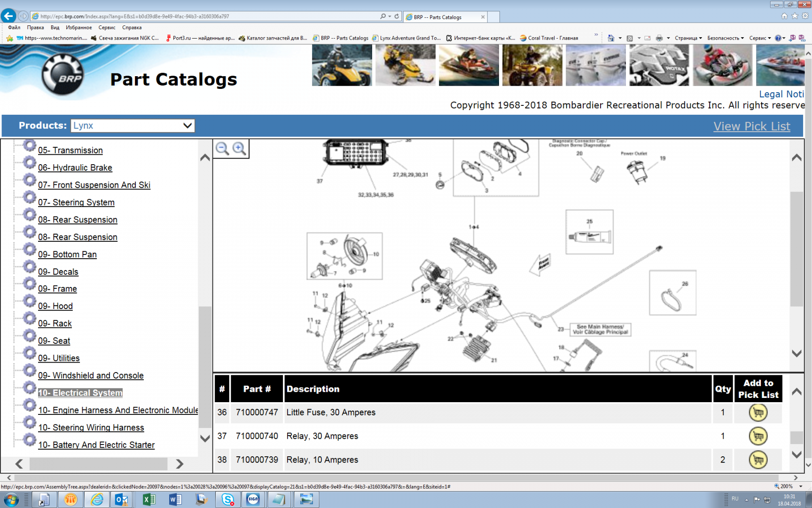Click the snowmobile thumbnail image
This screenshot has height=508, width=812.
[406, 65]
